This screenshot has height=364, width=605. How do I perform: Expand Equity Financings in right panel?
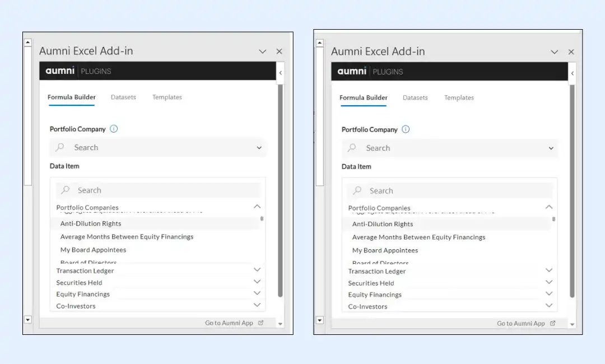coord(548,293)
